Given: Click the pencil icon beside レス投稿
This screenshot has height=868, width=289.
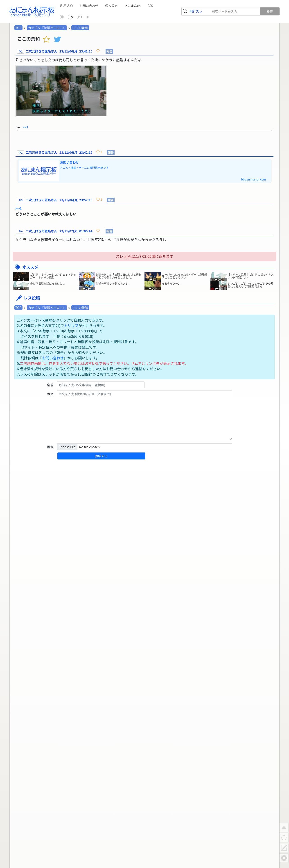Looking at the screenshot, I should coord(19,298).
